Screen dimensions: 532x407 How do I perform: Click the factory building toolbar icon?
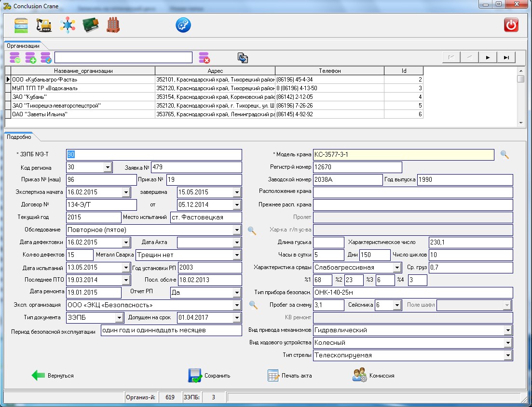click(x=113, y=25)
